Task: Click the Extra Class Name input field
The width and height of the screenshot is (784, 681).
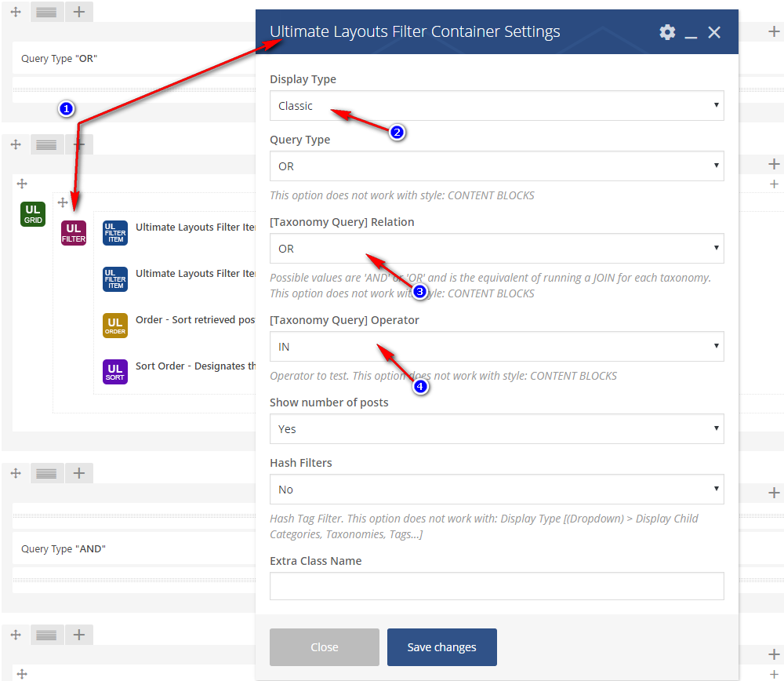Action: pos(496,586)
